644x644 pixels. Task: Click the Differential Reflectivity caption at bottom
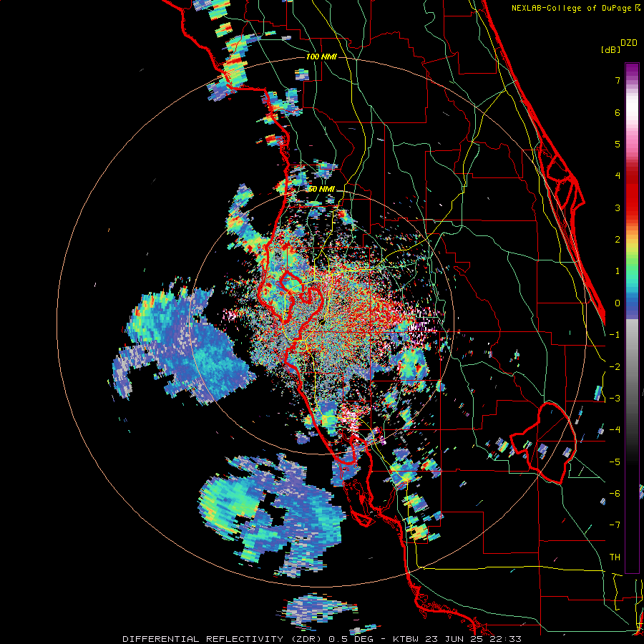pos(322,639)
